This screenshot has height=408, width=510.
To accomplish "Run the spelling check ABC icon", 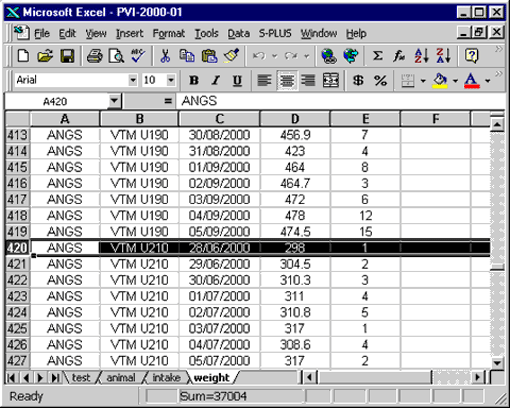I will click(x=138, y=56).
